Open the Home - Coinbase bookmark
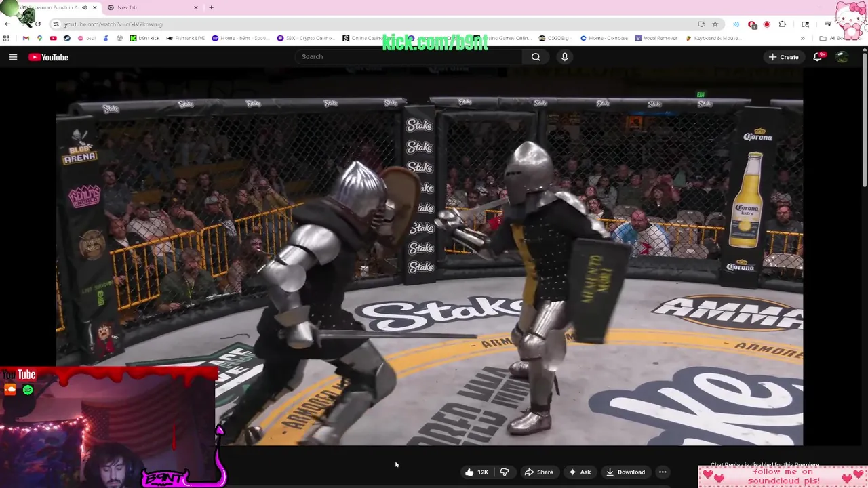868x488 pixels. pyautogui.click(x=603, y=39)
